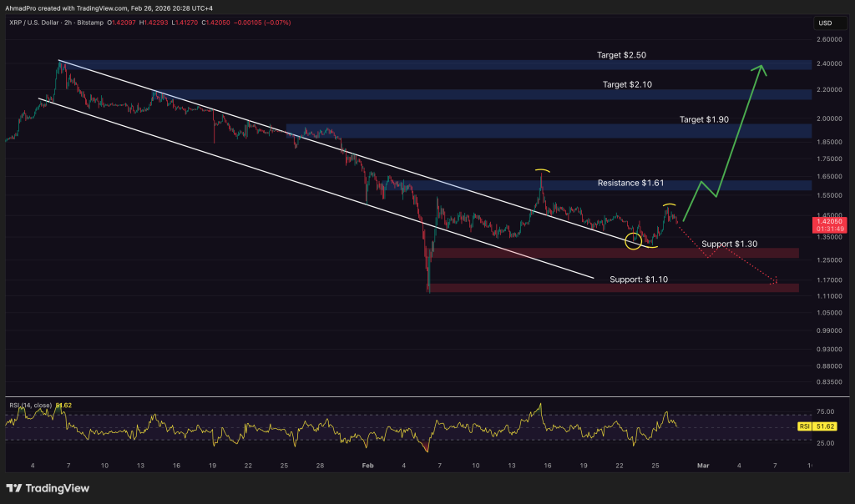
Task: Click the Target $2.10 label
Action: (627, 85)
